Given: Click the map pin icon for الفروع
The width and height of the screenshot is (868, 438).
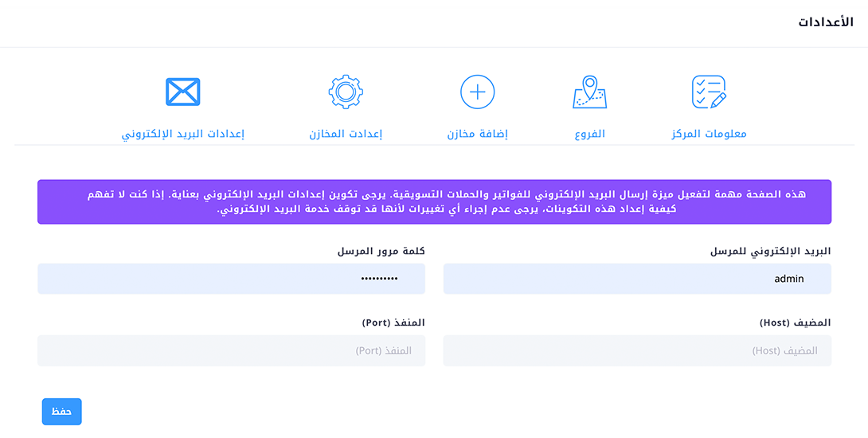Looking at the screenshot, I should pos(589,92).
